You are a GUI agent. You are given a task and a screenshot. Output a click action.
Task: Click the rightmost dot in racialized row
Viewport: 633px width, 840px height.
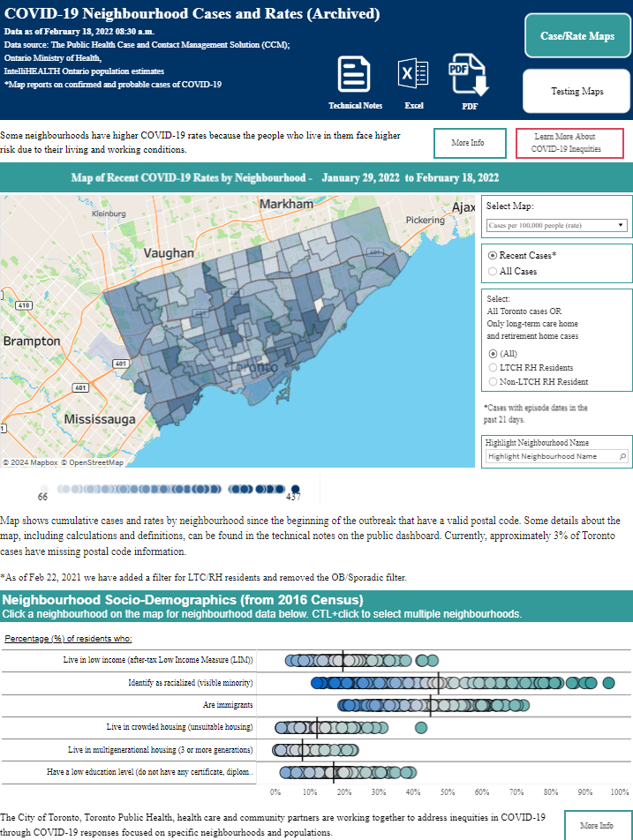(x=608, y=683)
